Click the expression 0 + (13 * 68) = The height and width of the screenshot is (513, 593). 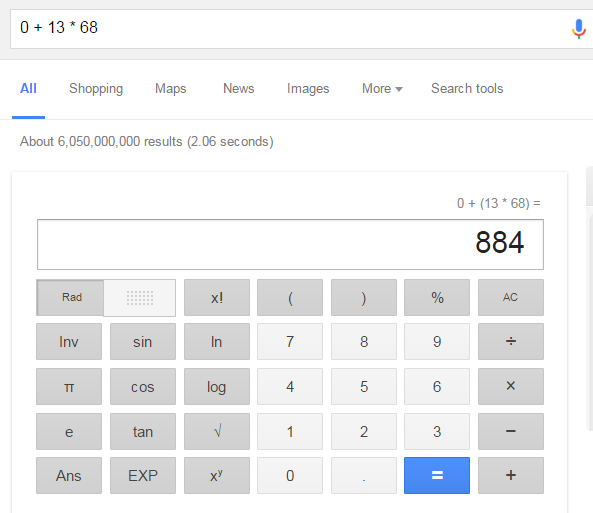click(498, 204)
